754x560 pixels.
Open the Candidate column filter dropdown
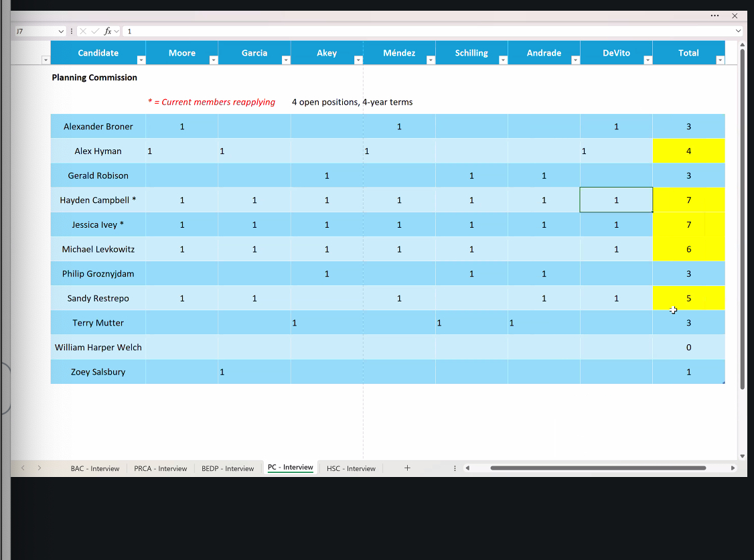141,60
